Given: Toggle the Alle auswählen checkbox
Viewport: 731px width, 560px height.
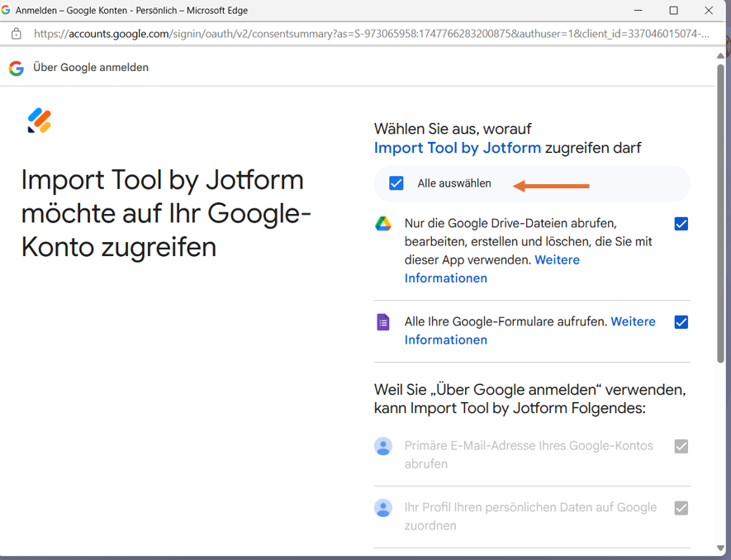Looking at the screenshot, I should (396, 183).
